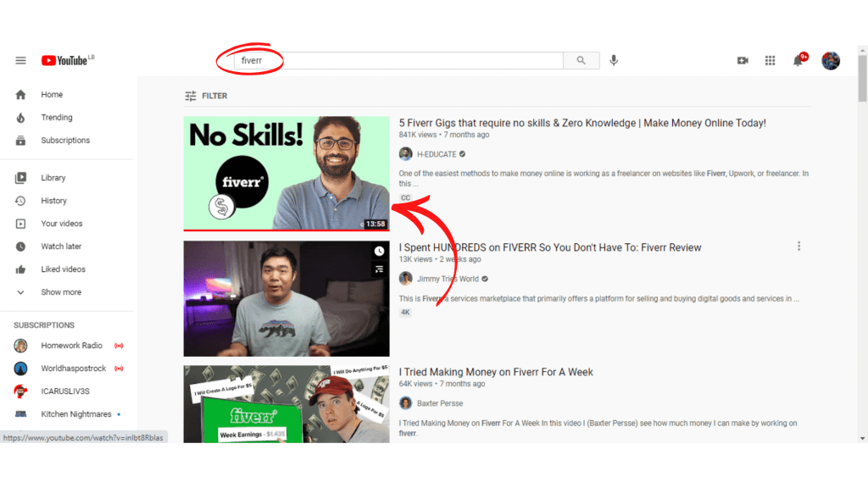Open Jimmy Tries World channel name
The width and height of the screenshot is (868, 488).
448,279
